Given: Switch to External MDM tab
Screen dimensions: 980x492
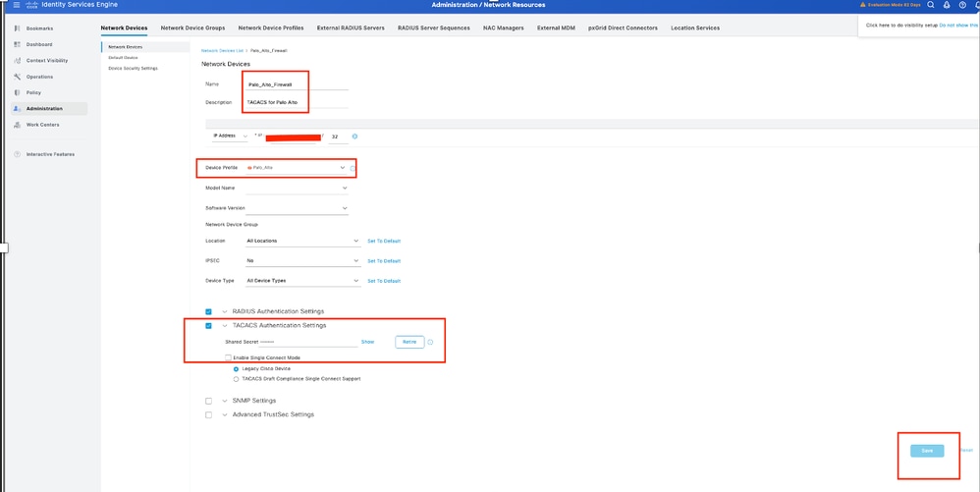Looking at the screenshot, I should [x=556, y=28].
